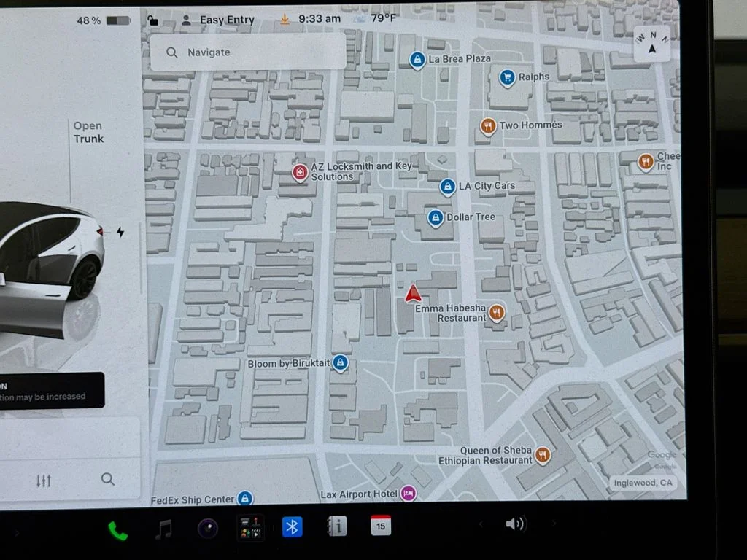This screenshot has height=560, width=747.
Task: Increase volume with right arrow
Action: [x=554, y=524]
